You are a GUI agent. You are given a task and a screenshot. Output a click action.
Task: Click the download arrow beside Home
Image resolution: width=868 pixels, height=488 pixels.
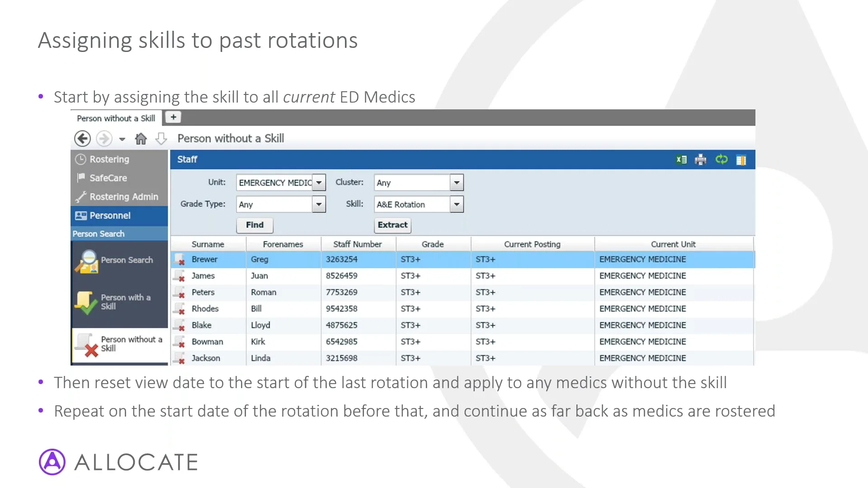tap(161, 138)
